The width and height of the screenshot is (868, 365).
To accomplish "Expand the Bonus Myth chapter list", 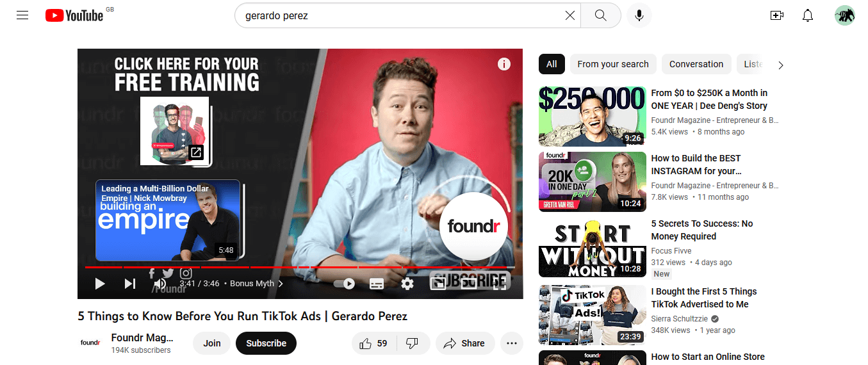I will 256,284.
